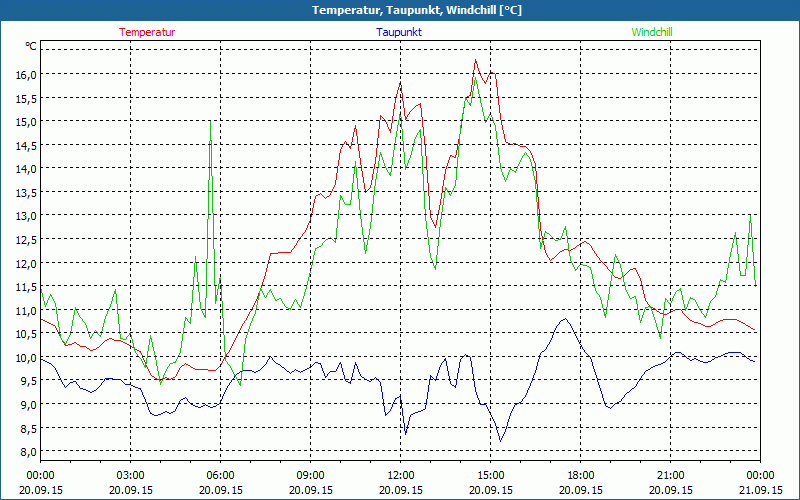Click the 16,0 y-axis value

pyautogui.click(x=27, y=74)
